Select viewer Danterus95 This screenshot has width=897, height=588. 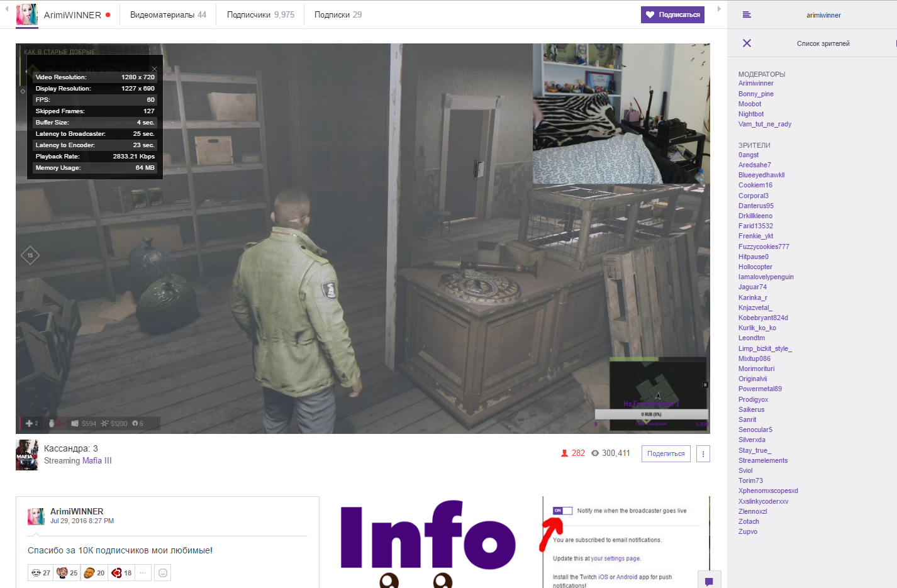756,206
